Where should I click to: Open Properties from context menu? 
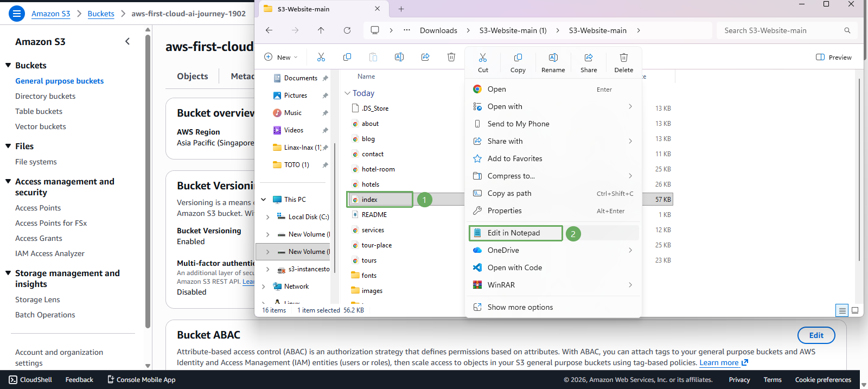(x=553, y=211)
